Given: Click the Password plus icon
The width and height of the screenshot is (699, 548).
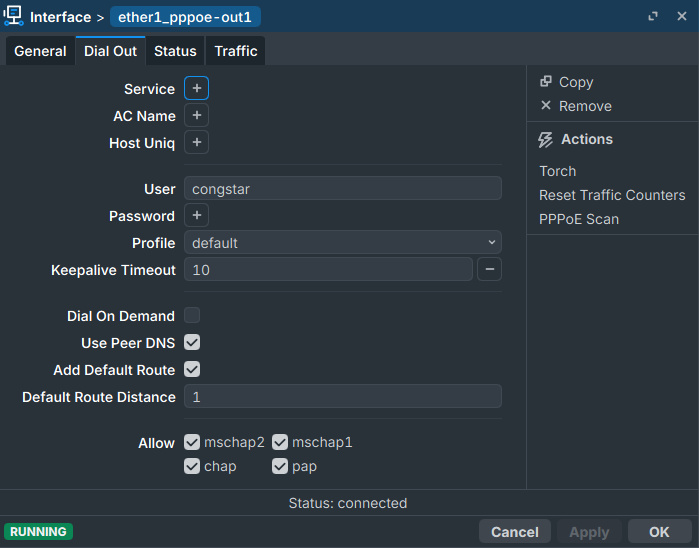Looking at the screenshot, I should tap(196, 216).
